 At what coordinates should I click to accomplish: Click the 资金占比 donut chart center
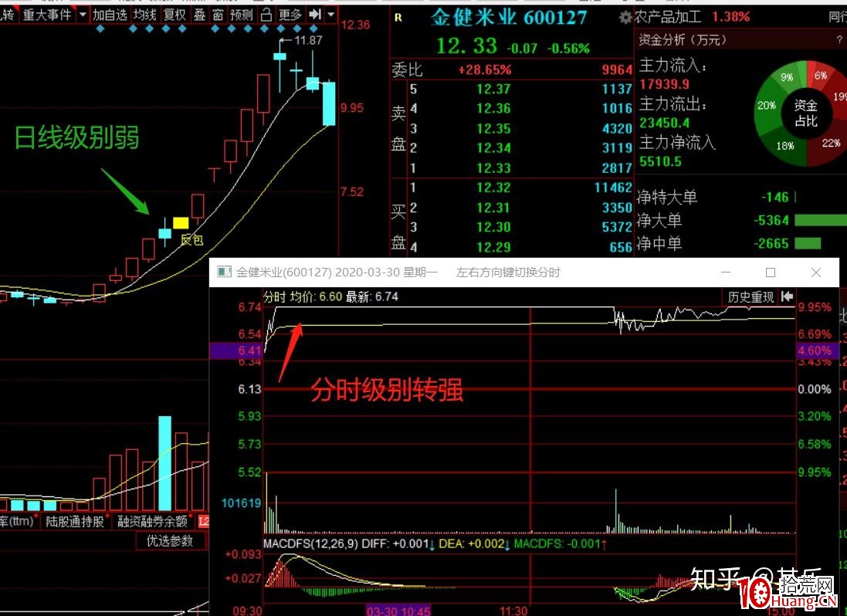click(806, 113)
